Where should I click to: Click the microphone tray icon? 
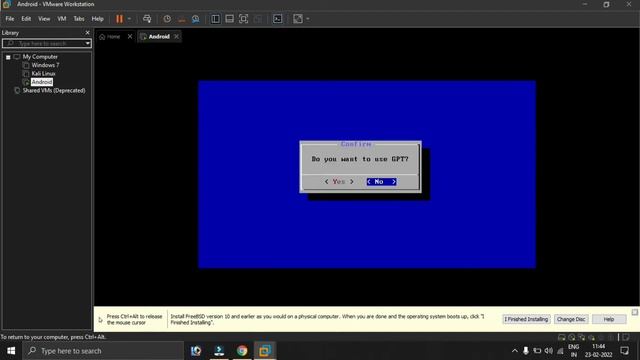[526, 351]
